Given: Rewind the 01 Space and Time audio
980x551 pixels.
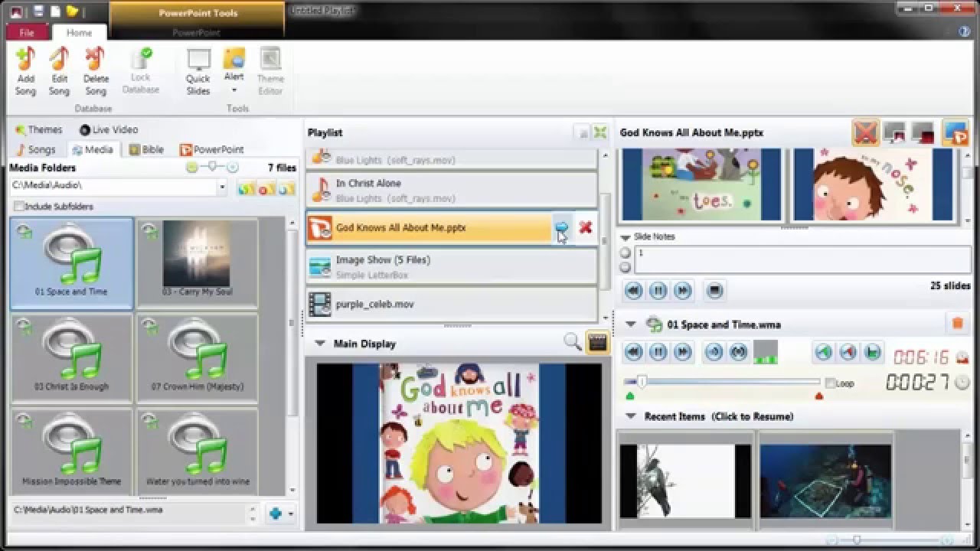Looking at the screenshot, I should tap(633, 352).
